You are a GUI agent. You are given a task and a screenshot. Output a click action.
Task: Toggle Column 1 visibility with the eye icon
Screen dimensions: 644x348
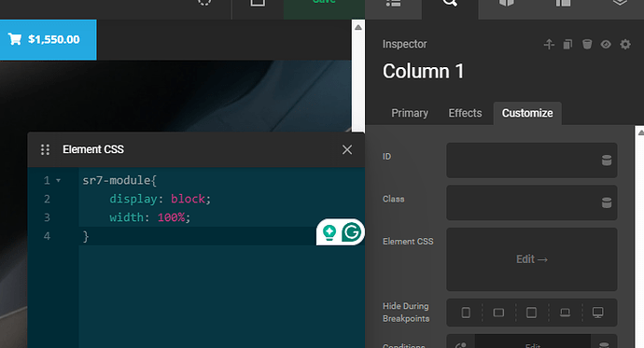[x=606, y=45]
